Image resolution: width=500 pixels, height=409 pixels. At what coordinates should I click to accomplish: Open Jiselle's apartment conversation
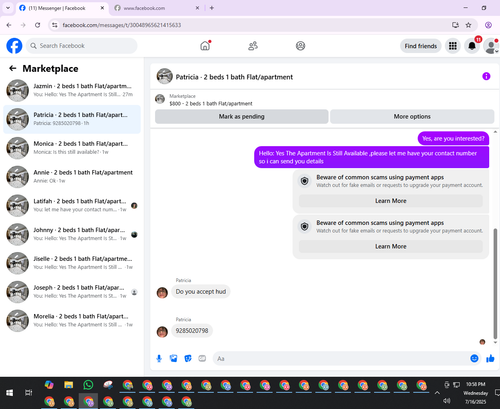pos(72,263)
